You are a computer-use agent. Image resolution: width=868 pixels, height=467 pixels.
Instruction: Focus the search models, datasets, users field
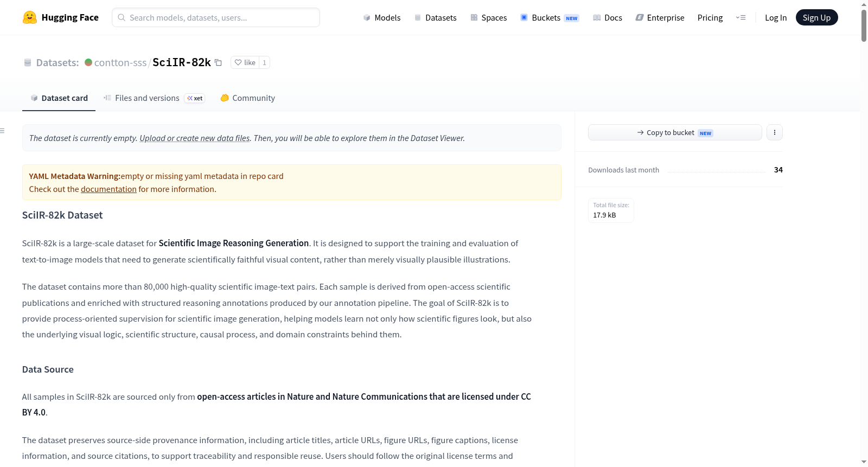point(216,17)
